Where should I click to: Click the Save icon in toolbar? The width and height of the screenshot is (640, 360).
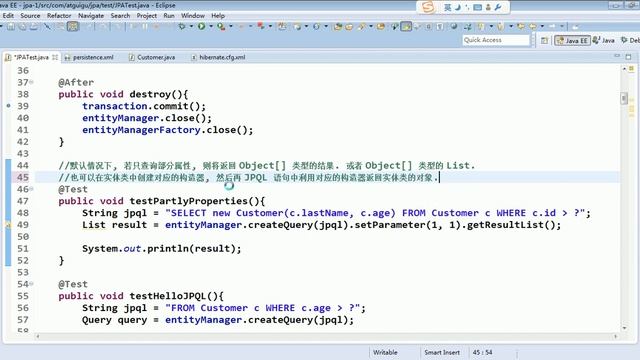click(11, 27)
